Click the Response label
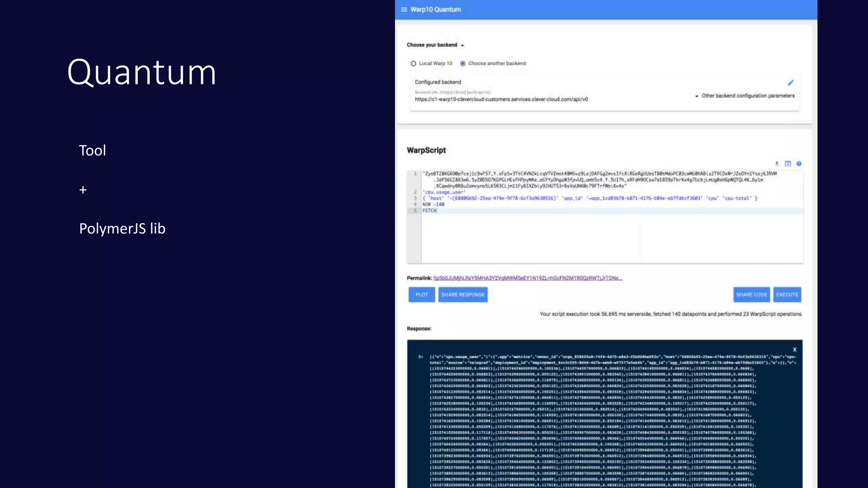 (x=419, y=329)
